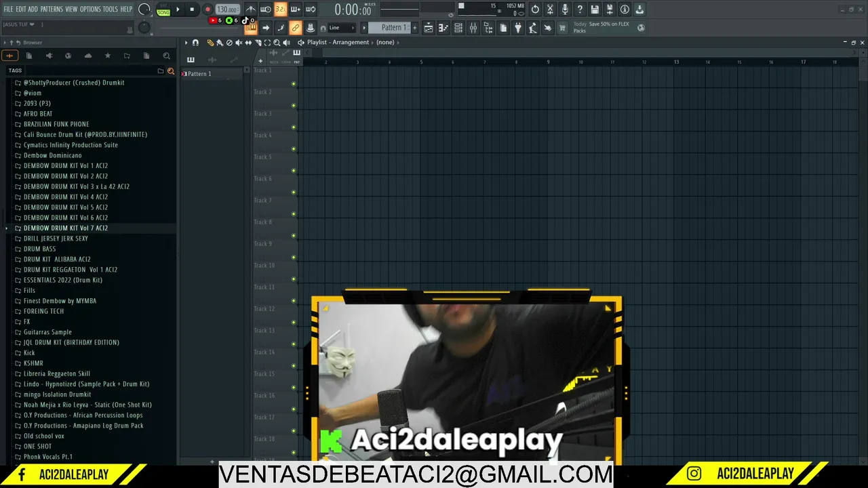Viewport: 868px width, 488px height.
Task: Expand the BRAZILIAN FUNK PHONE folder
Action: point(56,124)
